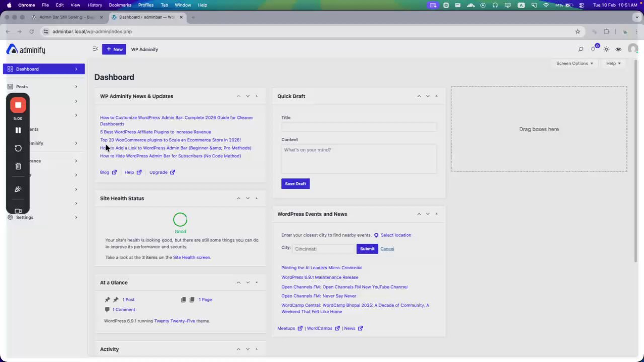Open the Screen Options dropdown
Image resolution: width=644 pixels, height=362 pixels.
coord(575,64)
